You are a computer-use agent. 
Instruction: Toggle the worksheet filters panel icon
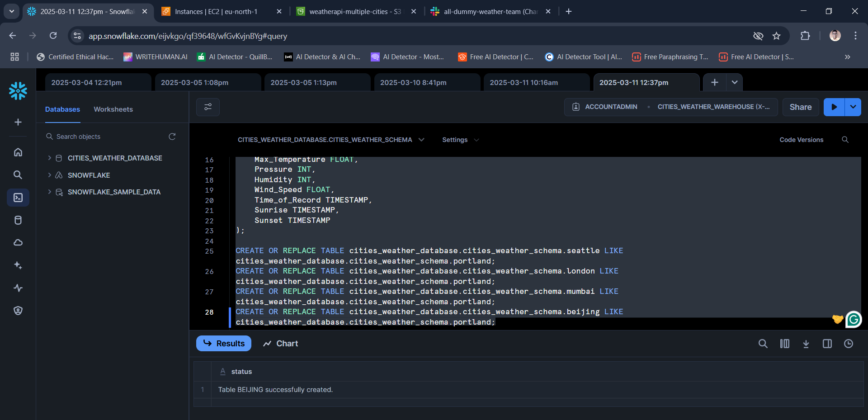[x=208, y=107]
